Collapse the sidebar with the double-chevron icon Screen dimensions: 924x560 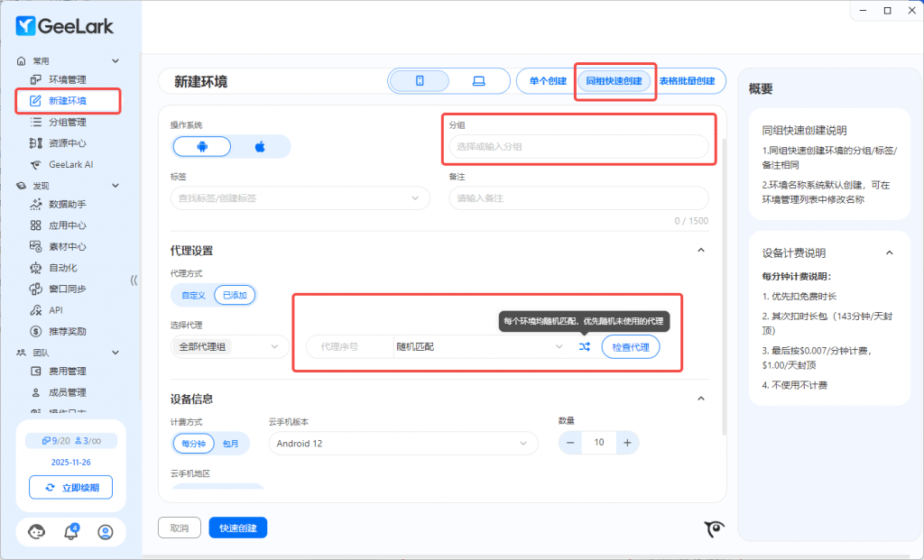point(134,280)
